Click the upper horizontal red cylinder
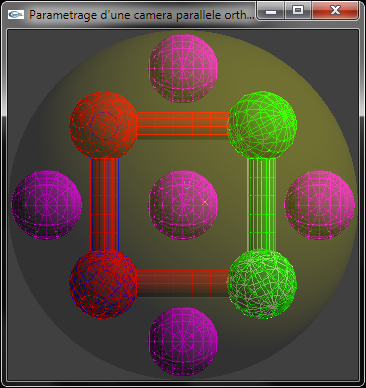This screenshot has height=388, width=366. [183, 125]
